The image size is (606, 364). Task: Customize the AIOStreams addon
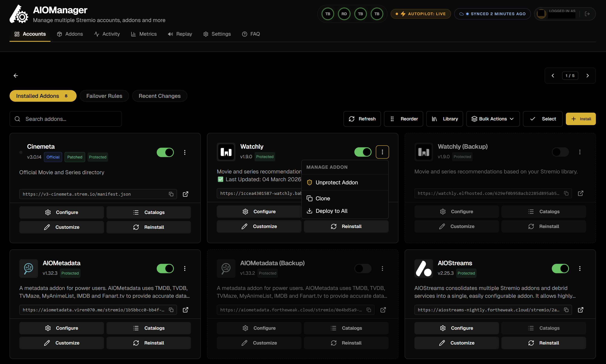pyautogui.click(x=456, y=343)
